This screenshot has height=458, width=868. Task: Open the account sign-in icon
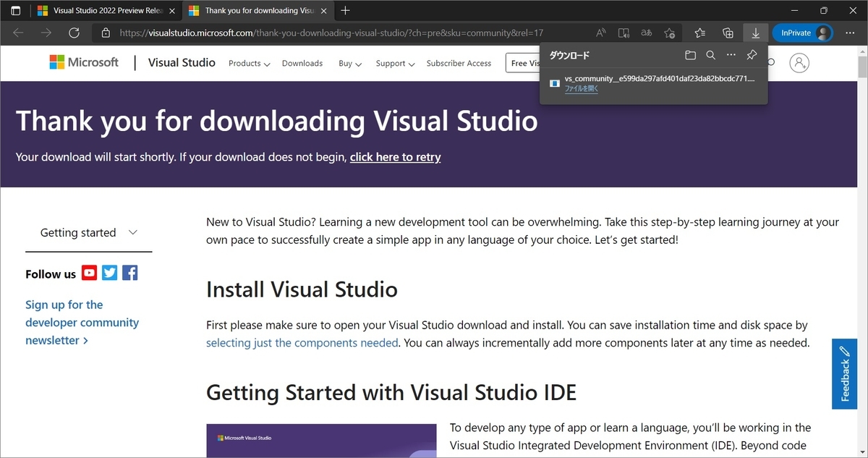pos(799,63)
